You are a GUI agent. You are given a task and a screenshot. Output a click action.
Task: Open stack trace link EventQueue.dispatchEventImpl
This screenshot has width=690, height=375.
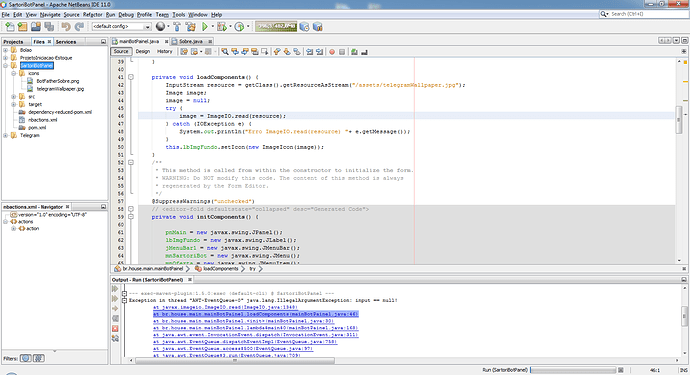click(x=245, y=342)
